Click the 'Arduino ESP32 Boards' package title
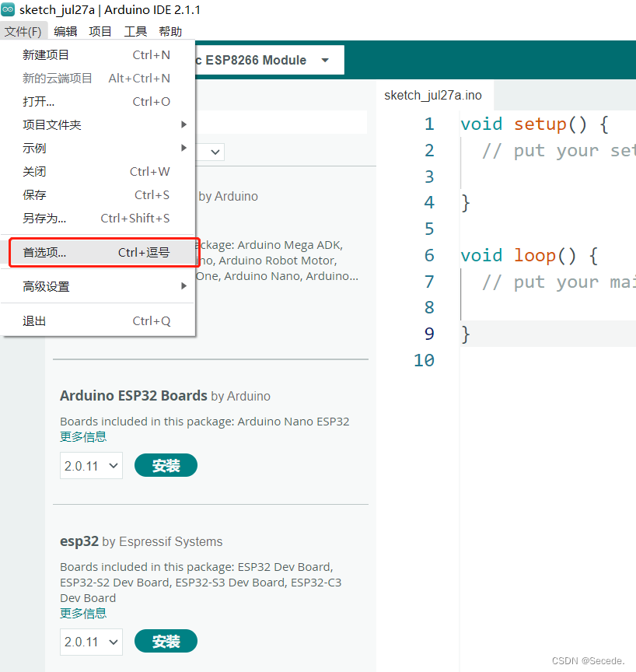 pos(134,396)
